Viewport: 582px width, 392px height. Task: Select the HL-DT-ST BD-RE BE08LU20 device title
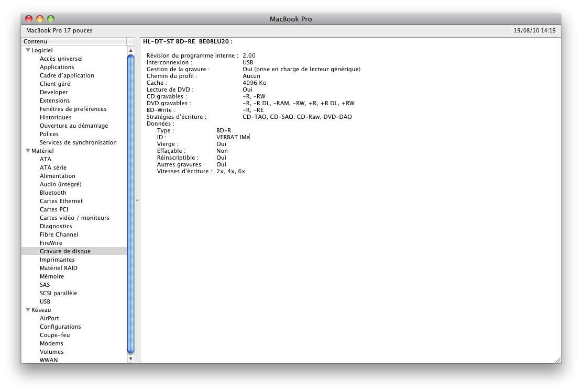[x=188, y=41]
